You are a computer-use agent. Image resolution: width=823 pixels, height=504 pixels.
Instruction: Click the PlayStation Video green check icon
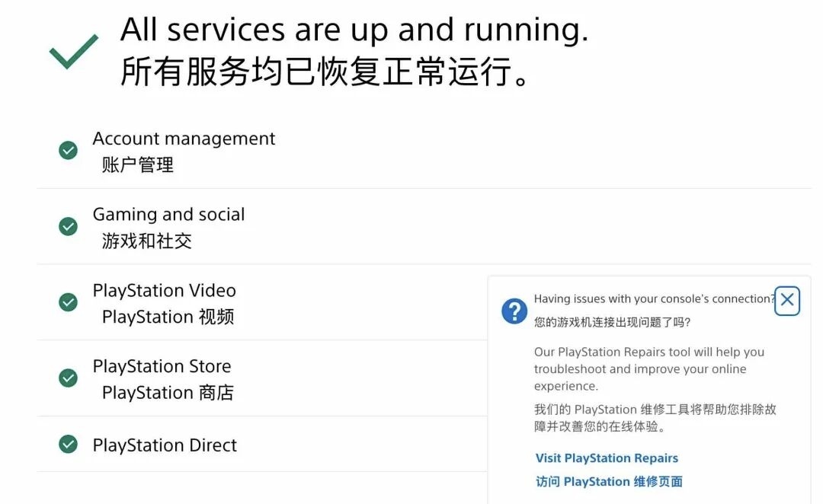point(69,302)
